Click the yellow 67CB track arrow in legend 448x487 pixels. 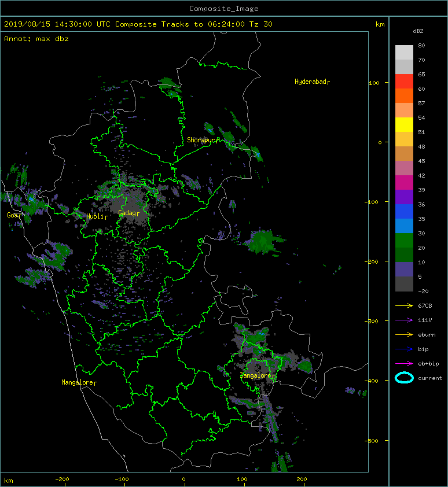404,306
